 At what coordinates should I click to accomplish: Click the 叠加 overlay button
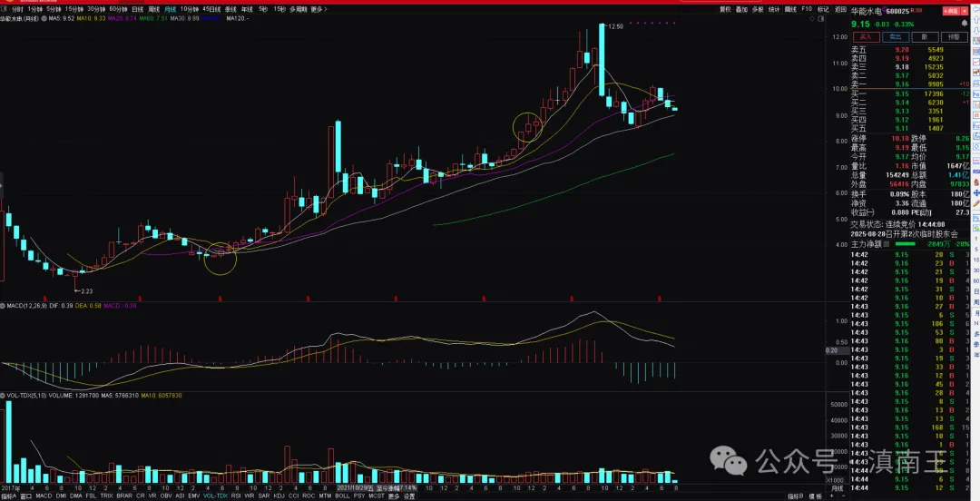click(741, 9)
